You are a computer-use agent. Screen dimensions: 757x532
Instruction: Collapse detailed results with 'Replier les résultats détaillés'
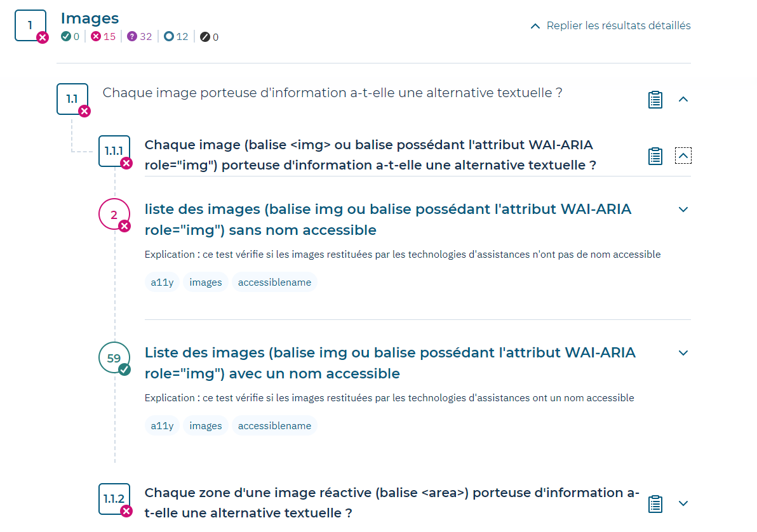click(611, 25)
